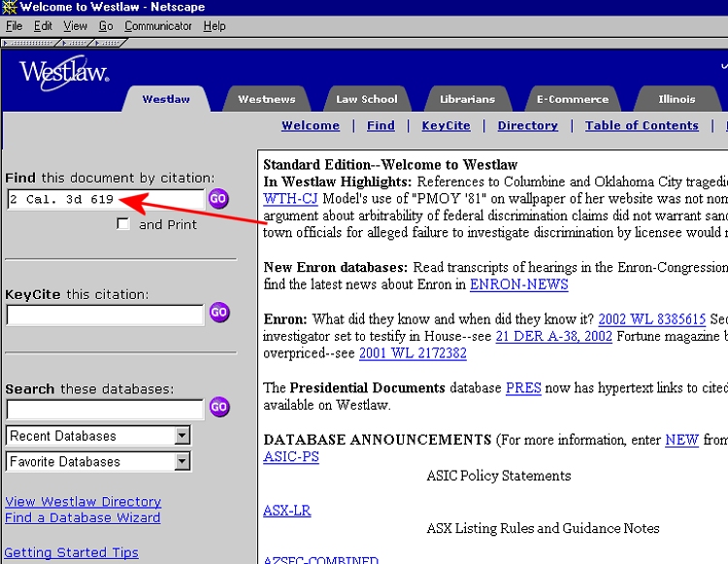Switch to the Westlaw tab
Image resolution: width=728 pixels, height=564 pixels.
[166, 99]
